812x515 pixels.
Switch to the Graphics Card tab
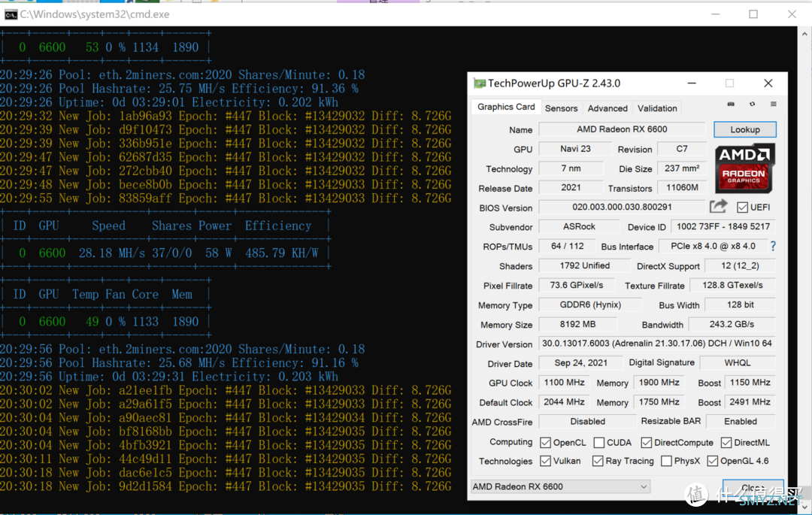506,107
